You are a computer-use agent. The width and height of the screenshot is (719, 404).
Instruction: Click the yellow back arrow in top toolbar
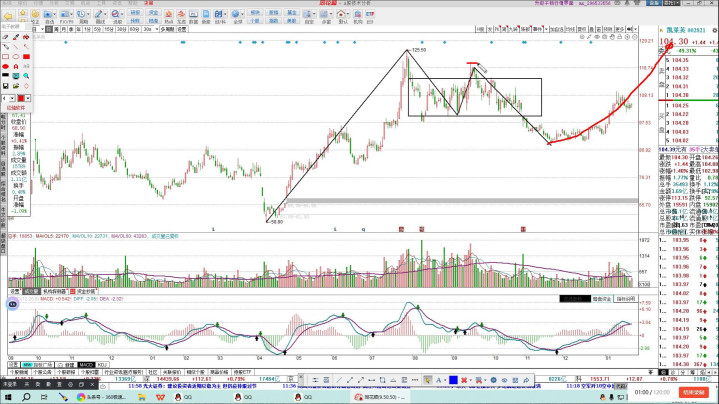(x=9, y=17)
